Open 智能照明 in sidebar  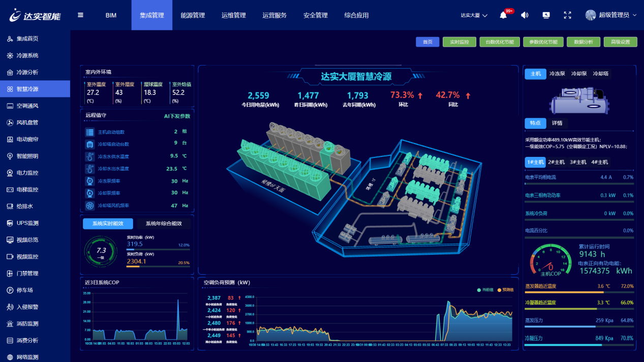(35, 156)
